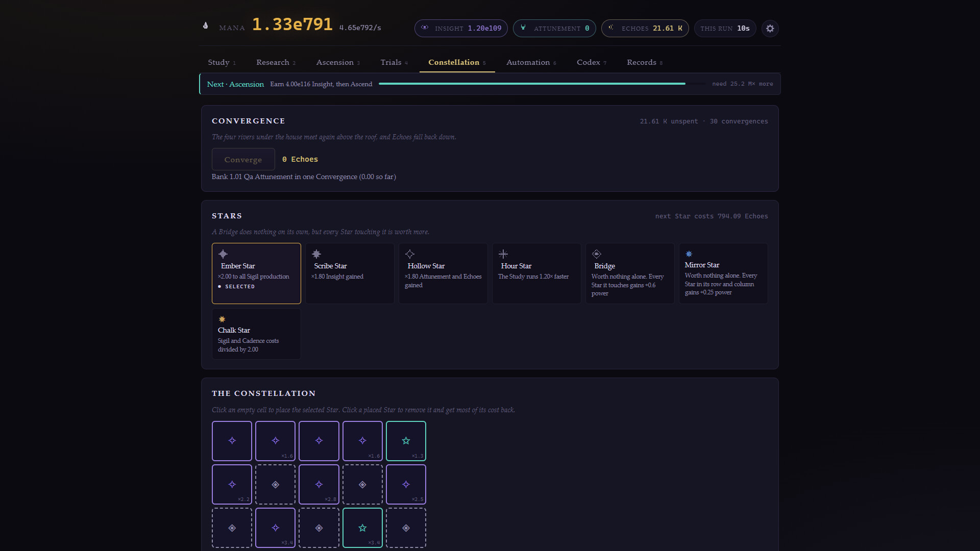This screenshot has height=551, width=980.
Task: Go to the Ascension tab
Action: 338,62
